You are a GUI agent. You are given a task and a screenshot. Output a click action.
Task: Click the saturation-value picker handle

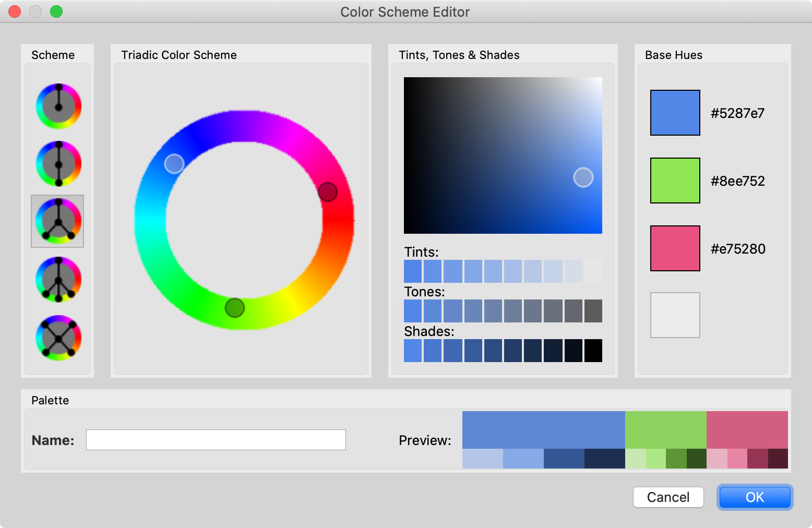point(583,177)
